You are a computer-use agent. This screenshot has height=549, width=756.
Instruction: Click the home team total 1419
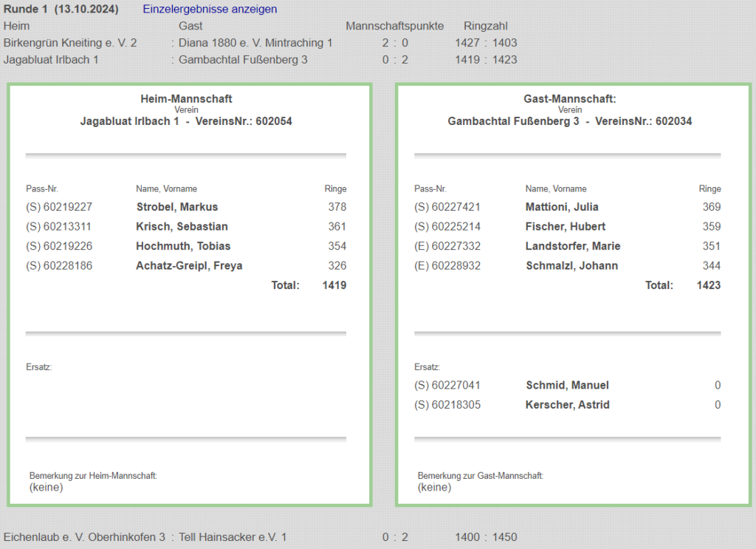334,285
